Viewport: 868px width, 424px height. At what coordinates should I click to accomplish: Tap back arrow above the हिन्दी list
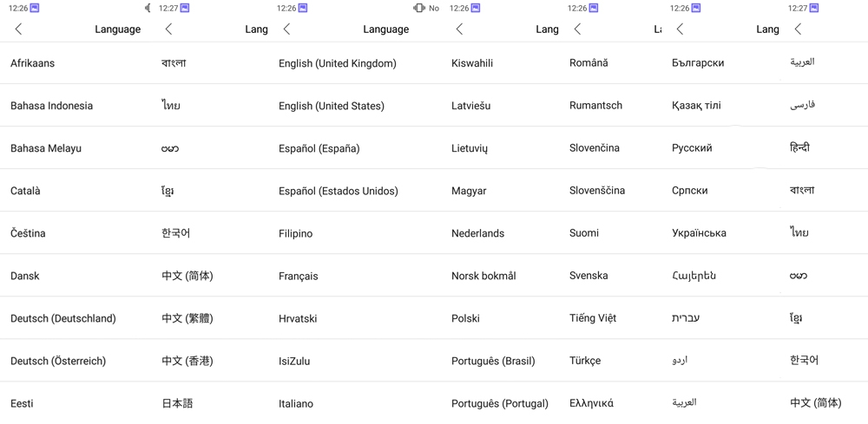[x=798, y=29]
